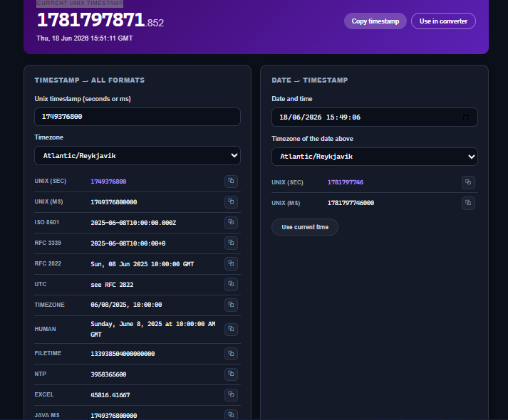Click the 'see RFC 2822' text

click(112, 285)
